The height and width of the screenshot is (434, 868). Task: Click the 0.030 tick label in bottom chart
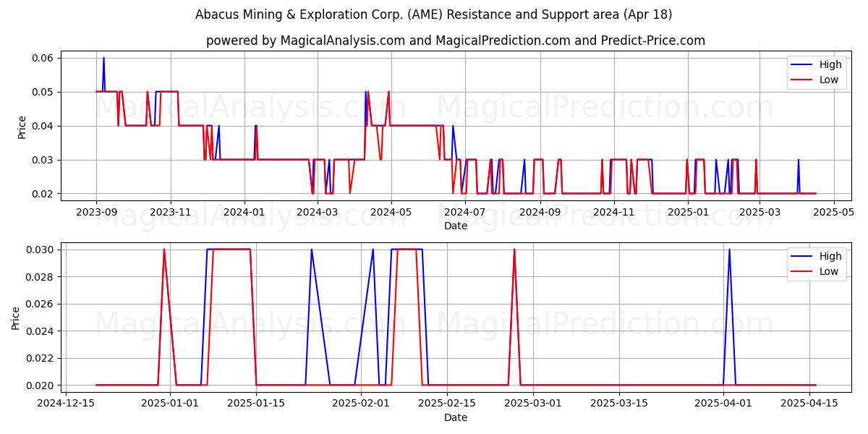pos(41,250)
